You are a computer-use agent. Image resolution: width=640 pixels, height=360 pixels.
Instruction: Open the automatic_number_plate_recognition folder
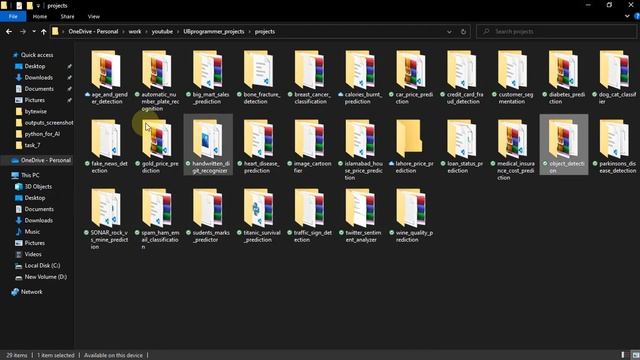tap(157, 80)
